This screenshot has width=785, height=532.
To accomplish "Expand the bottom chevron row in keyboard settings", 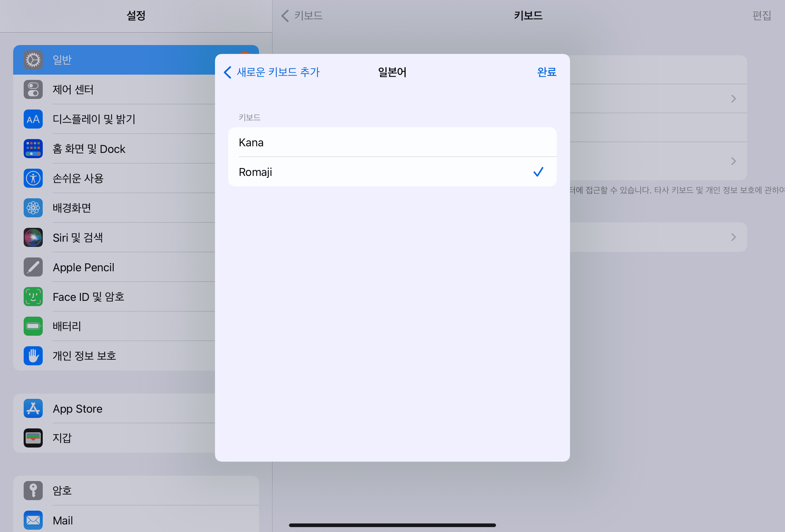I will (733, 237).
